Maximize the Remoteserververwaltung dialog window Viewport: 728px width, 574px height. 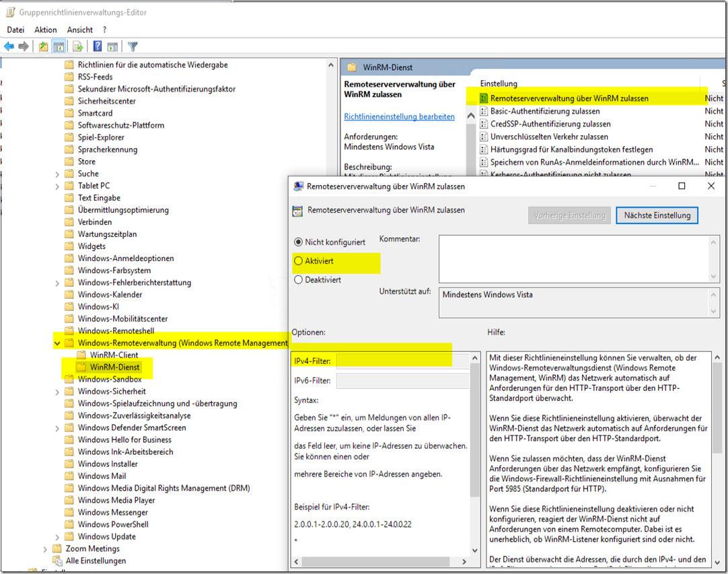click(x=682, y=186)
